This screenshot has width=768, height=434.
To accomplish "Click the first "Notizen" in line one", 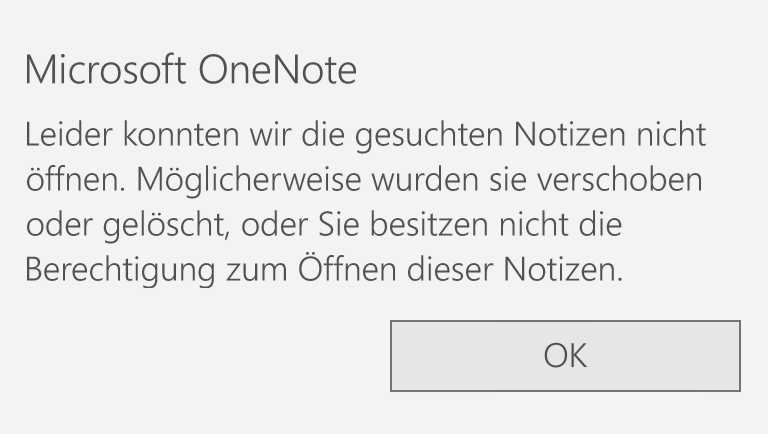I will coord(570,134).
